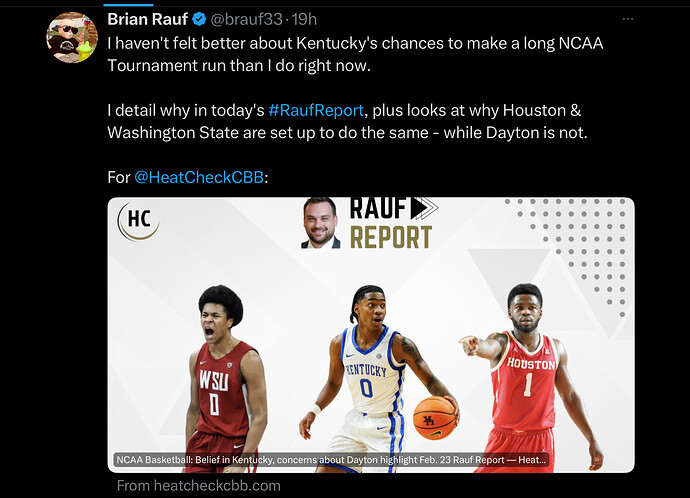Open the NCAA Basketball article headline caption

click(x=331, y=460)
